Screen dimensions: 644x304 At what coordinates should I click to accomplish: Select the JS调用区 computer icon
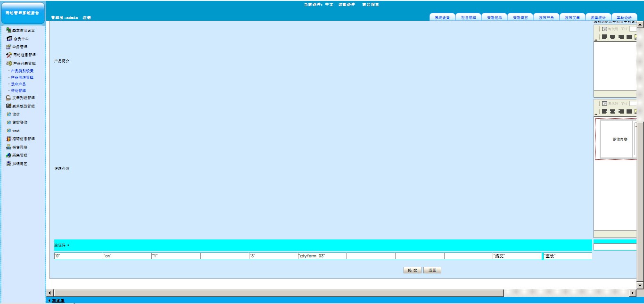[8, 164]
